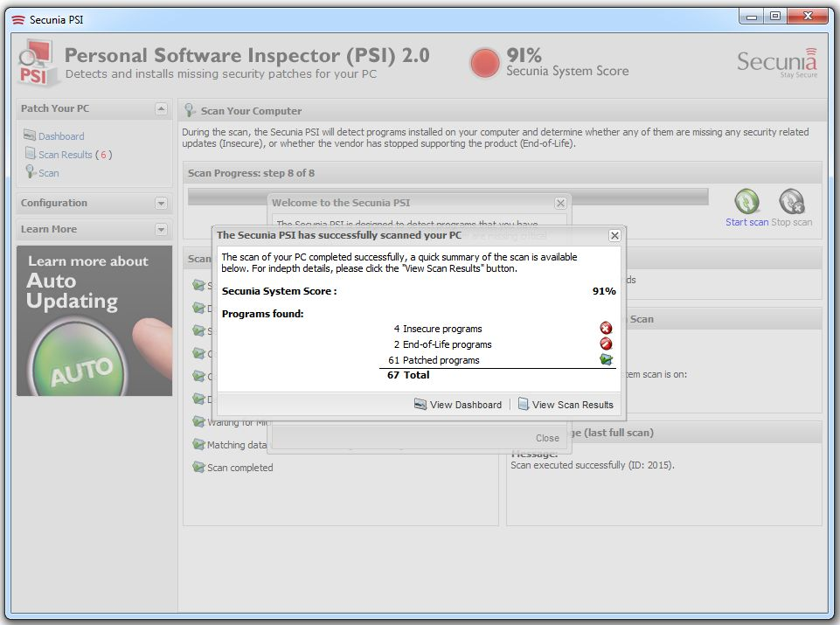Close the Welcome to Secunia PSI dialog
The image size is (840, 625).
[x=560, y=204]
